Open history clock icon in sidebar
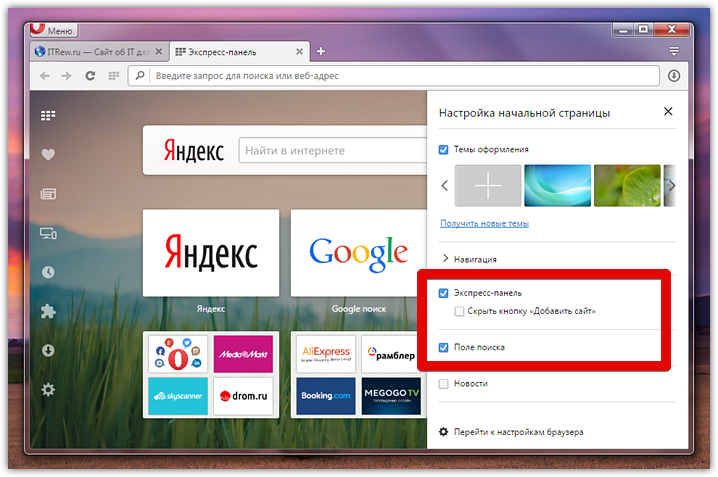This screenshot has width=718, height=477. 48,272
